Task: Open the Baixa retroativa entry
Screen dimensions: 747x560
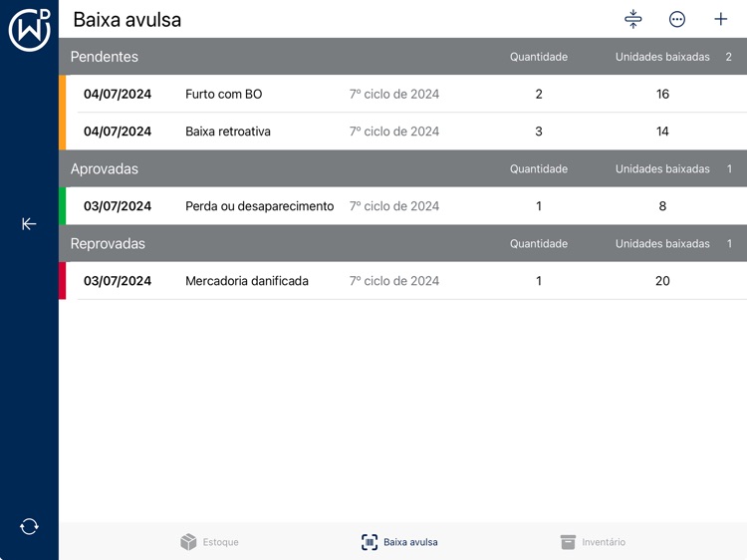Action: click(402, 132)
